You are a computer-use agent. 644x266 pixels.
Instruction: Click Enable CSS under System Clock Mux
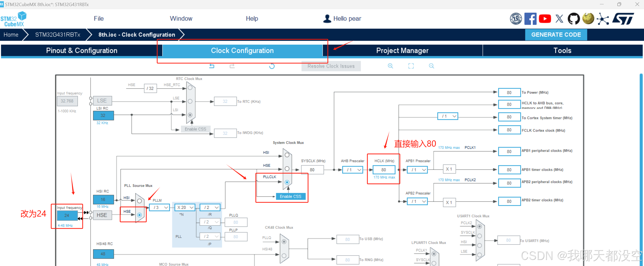[291, 197]
